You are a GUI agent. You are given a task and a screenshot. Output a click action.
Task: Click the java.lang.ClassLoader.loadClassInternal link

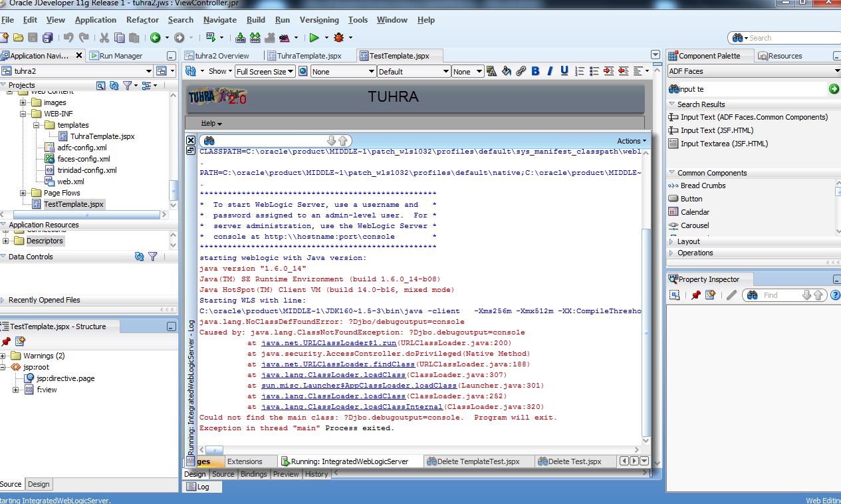(x=352, y=407)
